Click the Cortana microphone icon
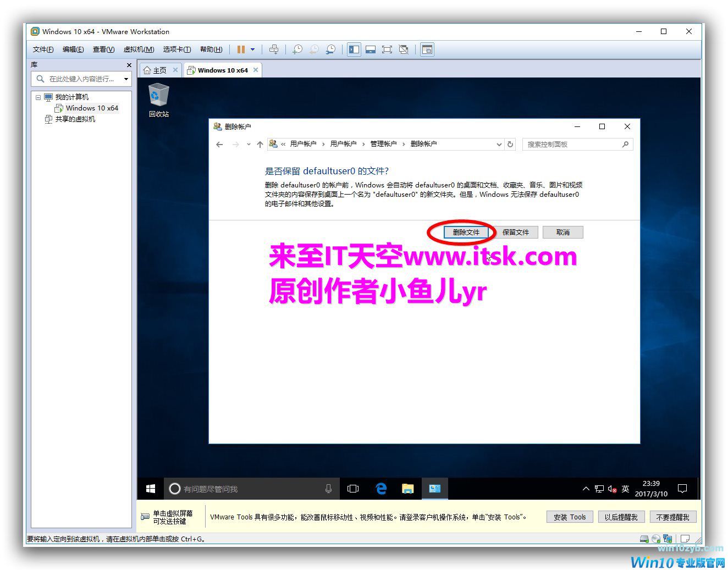728x570 pixels. [x=328, y=489]
